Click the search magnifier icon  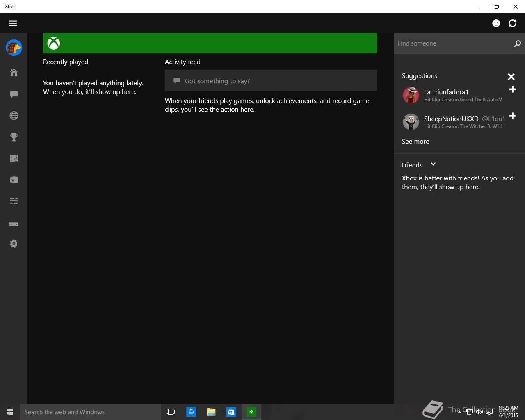tap(517, 43)
